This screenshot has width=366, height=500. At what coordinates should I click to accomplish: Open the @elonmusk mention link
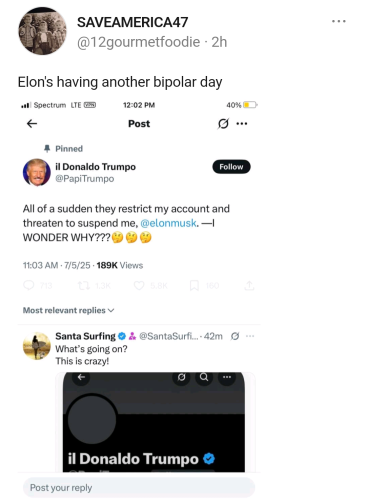(x=168, y=223)
